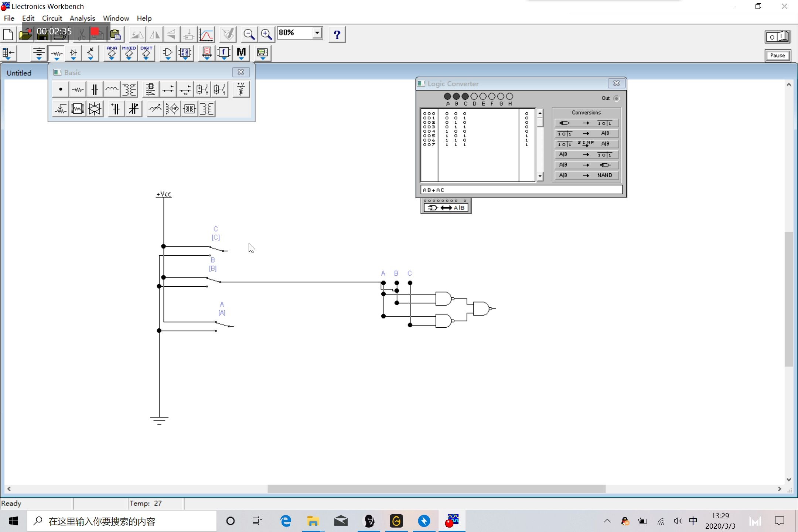Pick the time-delay switch in the Basic panel
The height and width of the screenshot is (532, 798).
pos(185,89)
